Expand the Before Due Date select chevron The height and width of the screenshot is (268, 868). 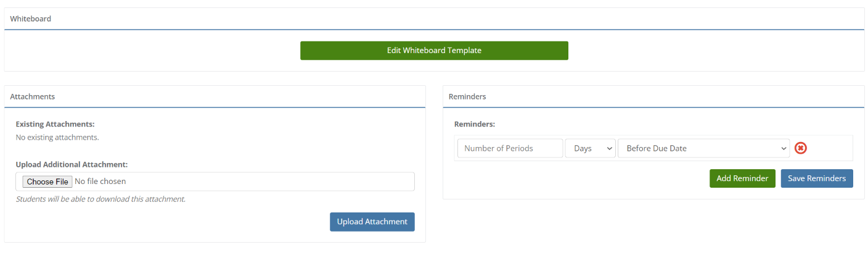click(x=784, y=148)
